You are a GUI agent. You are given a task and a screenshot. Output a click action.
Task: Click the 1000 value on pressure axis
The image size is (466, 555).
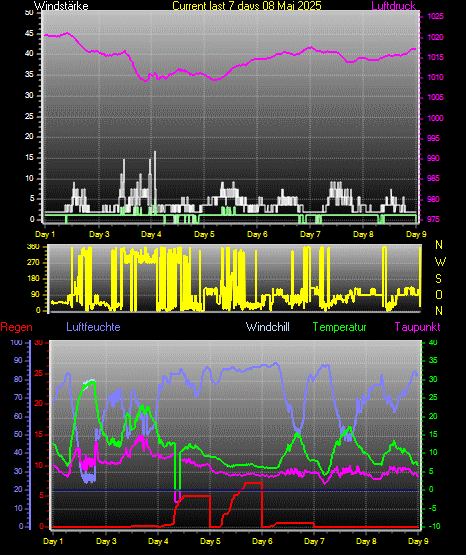(x=435, y=118)
